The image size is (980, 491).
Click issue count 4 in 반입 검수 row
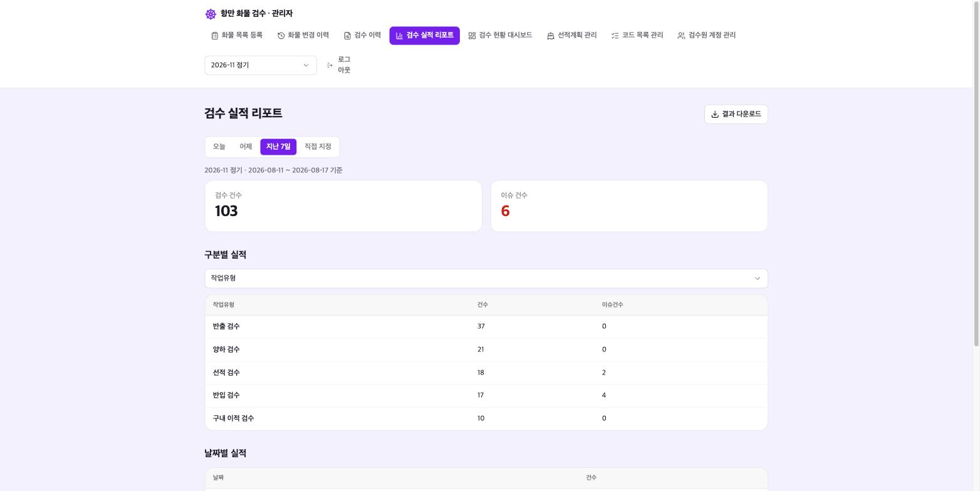tap(604, 396)
